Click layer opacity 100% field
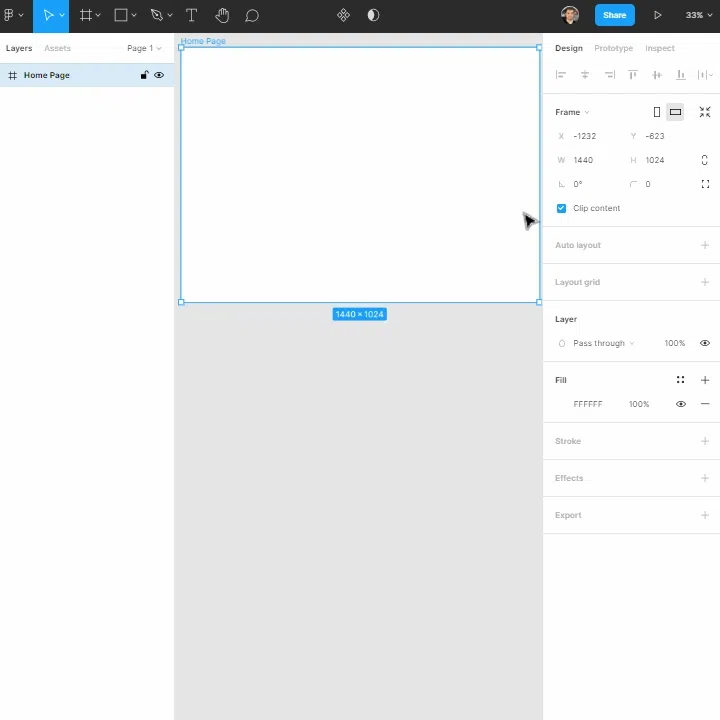 pyautogui.click(x=675, y=343)
